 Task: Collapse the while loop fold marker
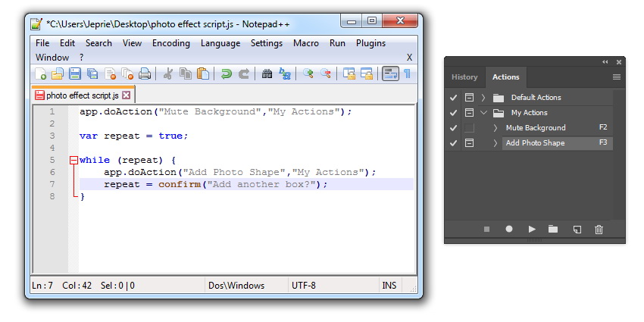point(73,160)
